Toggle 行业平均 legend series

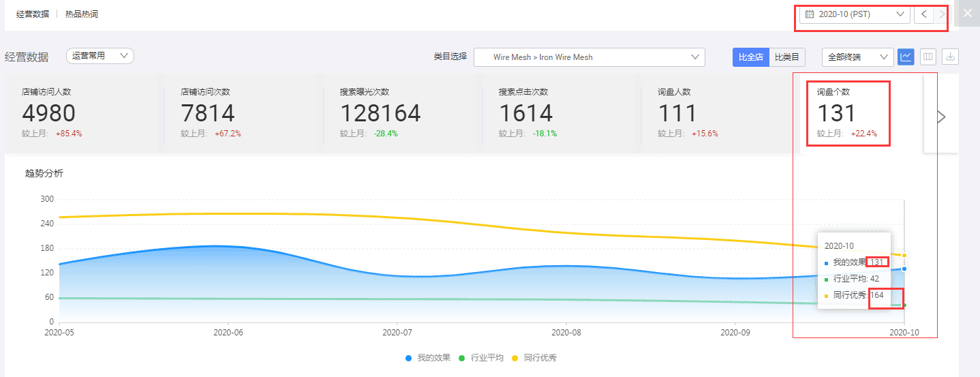481,358
